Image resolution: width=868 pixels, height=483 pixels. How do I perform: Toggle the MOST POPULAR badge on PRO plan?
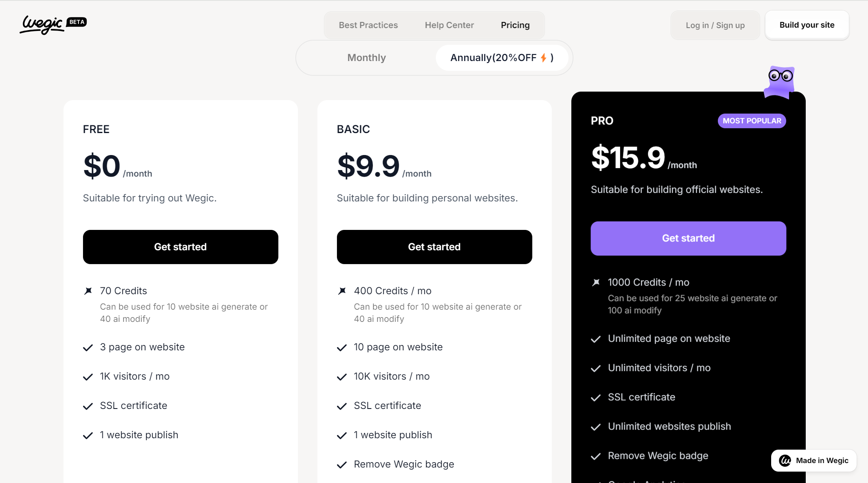point(752,121)
